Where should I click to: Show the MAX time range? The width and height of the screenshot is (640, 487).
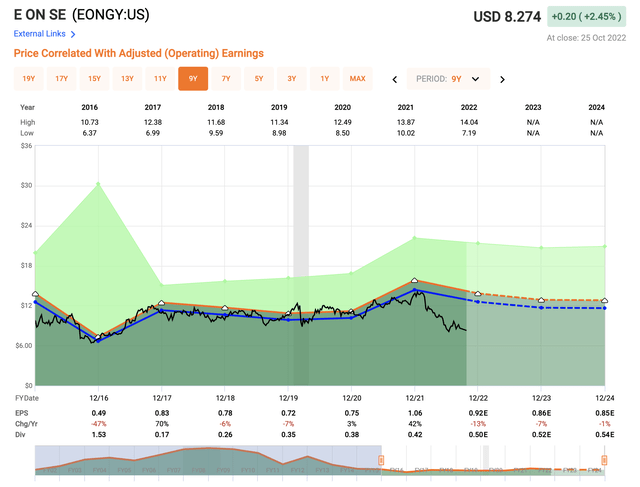pyautogui.click(x=358, y=79)
